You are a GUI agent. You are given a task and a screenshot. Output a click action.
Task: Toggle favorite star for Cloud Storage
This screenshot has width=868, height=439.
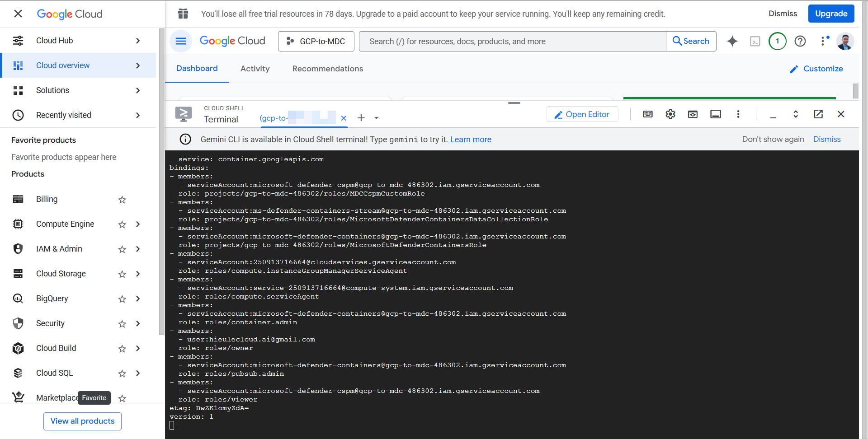(122, 274)
